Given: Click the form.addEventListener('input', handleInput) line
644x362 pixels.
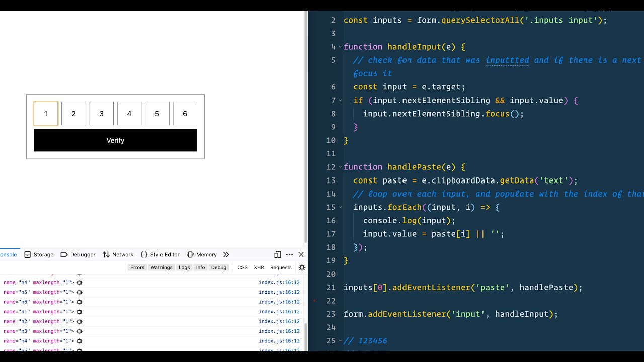Looking at the screenshot, I should pos(451,314).
